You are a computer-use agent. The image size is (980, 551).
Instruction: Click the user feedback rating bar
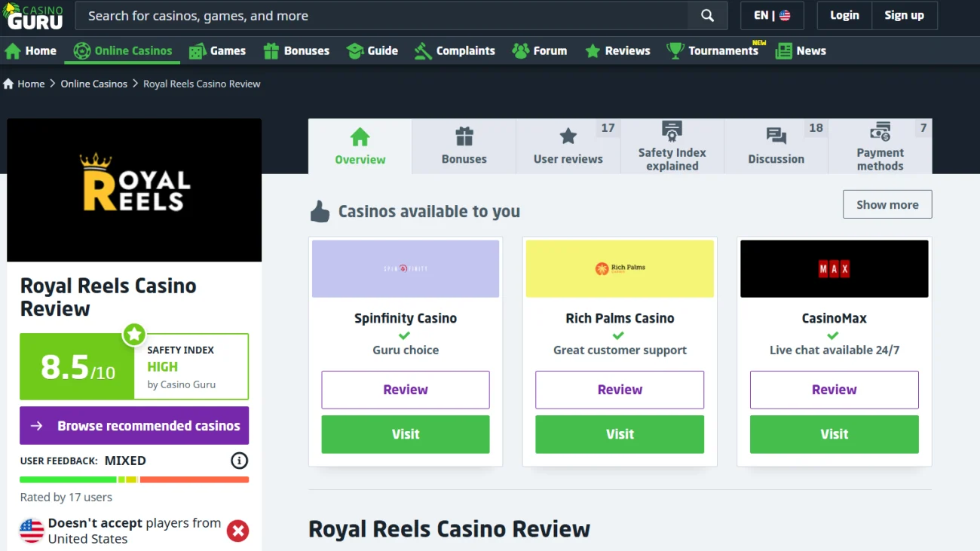pyautogui.click(x=134, y=479)
